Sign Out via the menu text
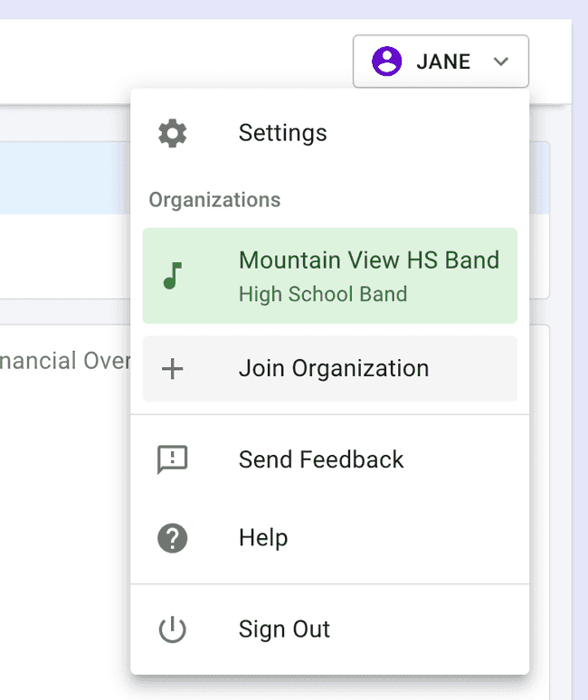The height and width of the screenshot is (700, 588). [x=284, y=629]
